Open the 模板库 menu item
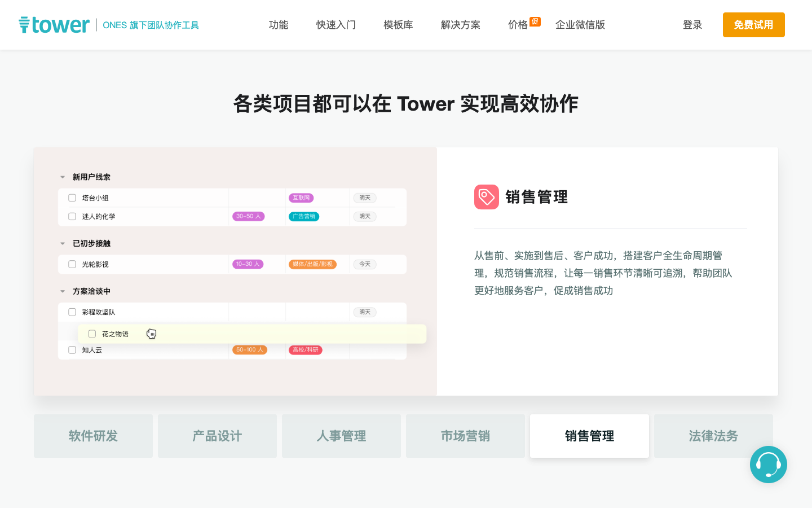Screen dimensions: 812x508 coord(398,25)
